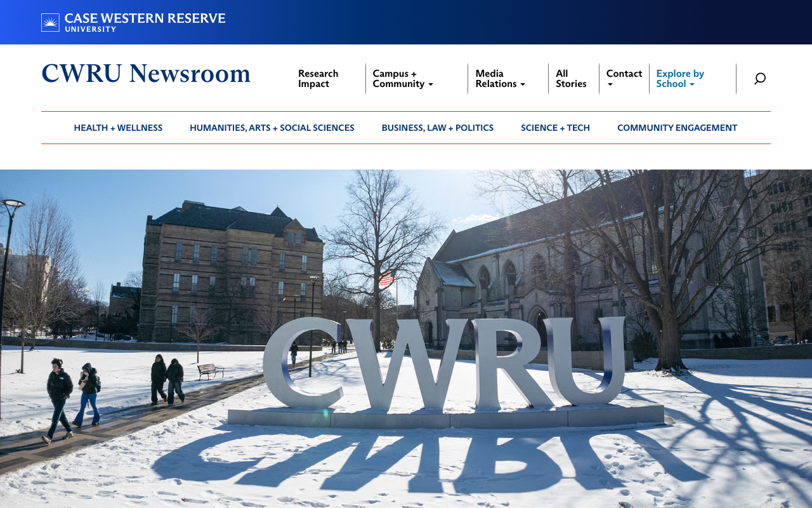Expand the Contact dropdown menu
The width and height of the screenshot is (812, 508).
(x=624, y=79)
